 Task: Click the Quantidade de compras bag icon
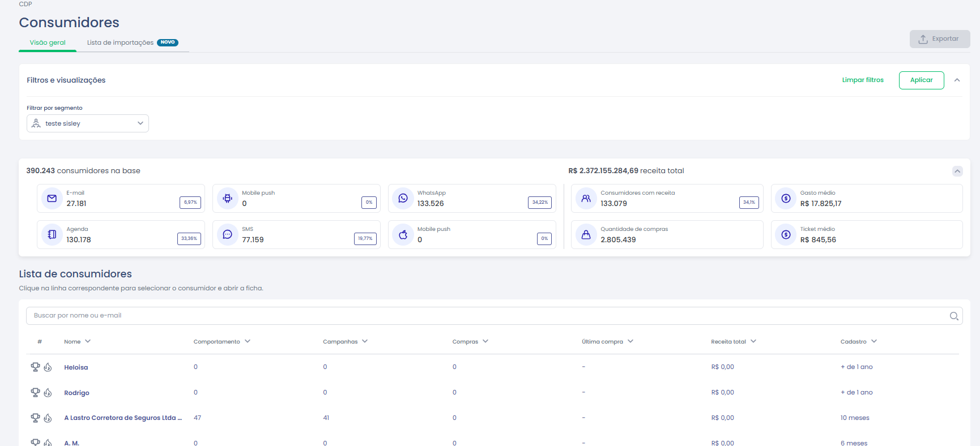pos(586,235)
